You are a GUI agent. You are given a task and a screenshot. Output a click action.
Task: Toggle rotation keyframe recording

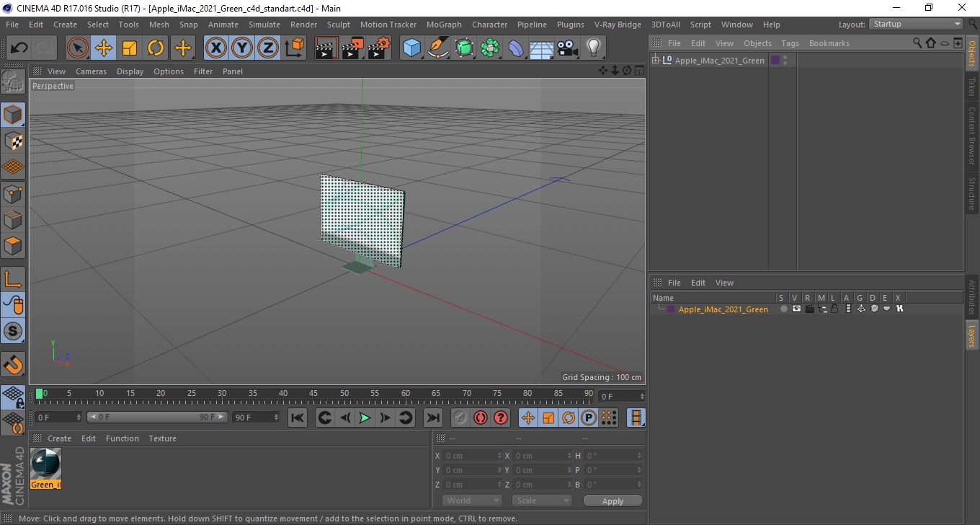[x=569, y=418]
